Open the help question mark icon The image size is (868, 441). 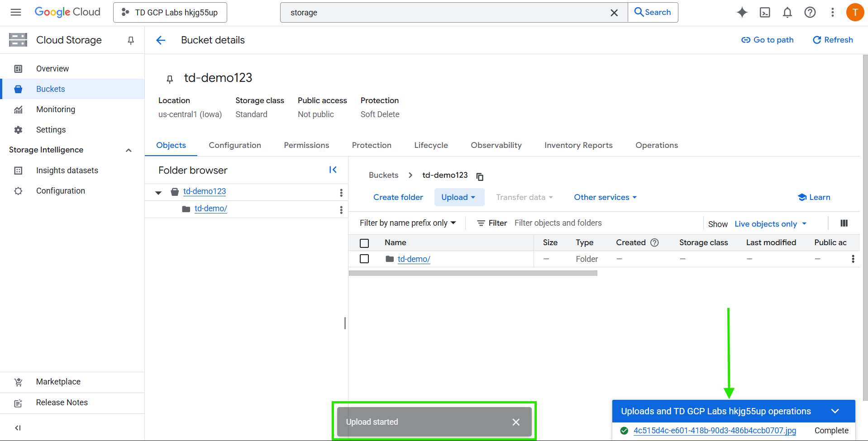(810, 12)
